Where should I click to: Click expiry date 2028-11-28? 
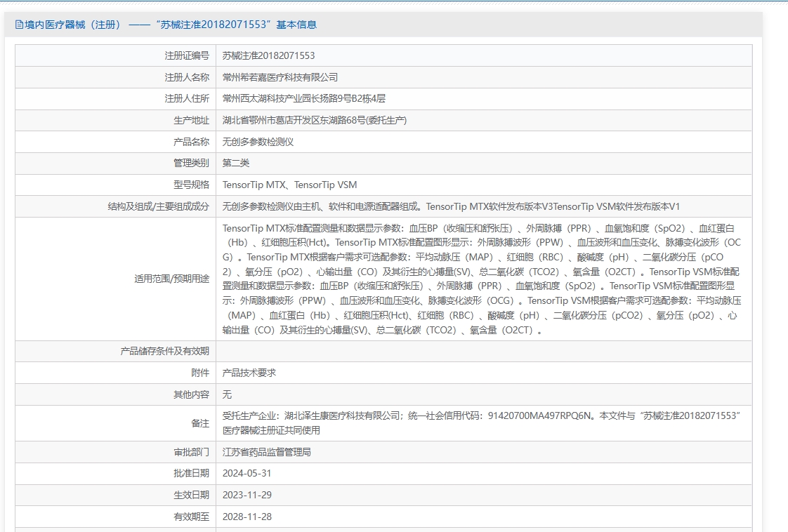(x=247, y=517)
